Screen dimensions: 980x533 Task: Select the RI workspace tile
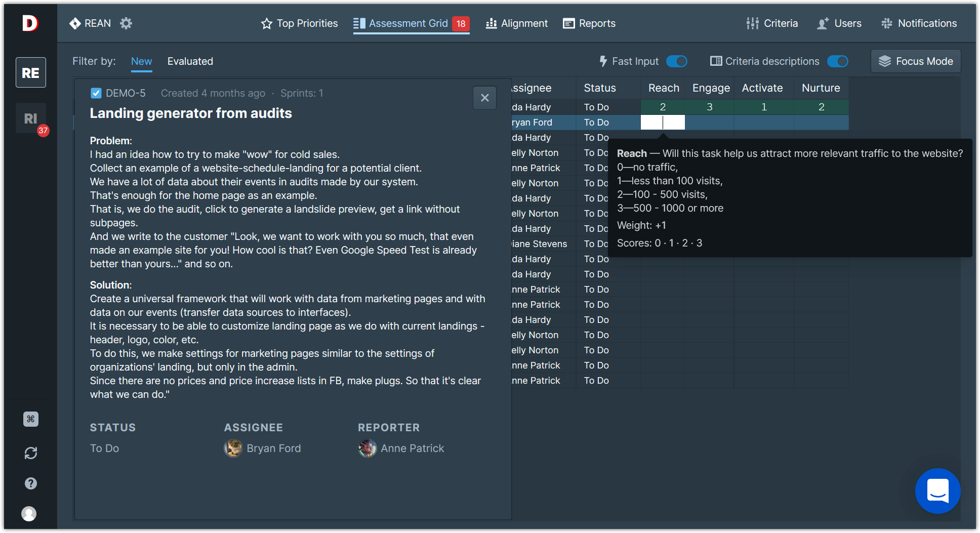pos(31,118)
